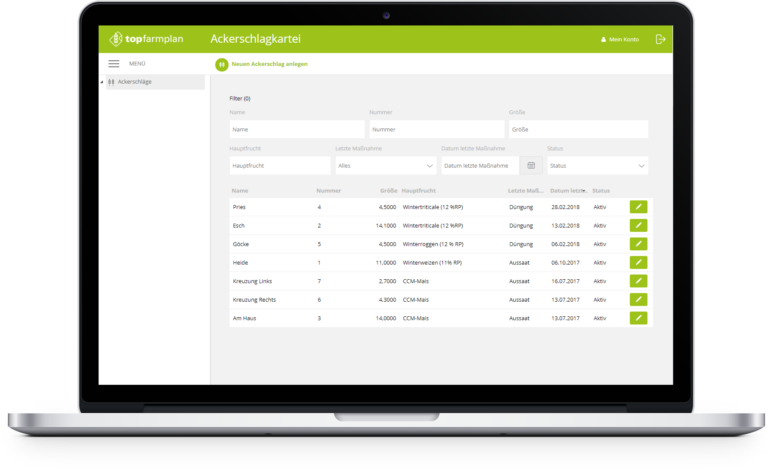This screenshot has height=468, width=768.
Task: Select Ackerschläge in the sidebar
Action: tap(155, 82)
